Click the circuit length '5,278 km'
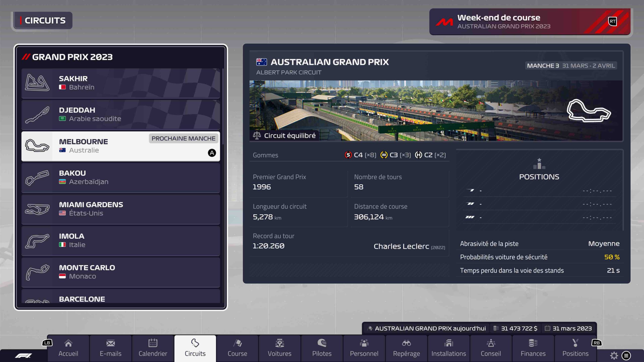 click(267, 217)
